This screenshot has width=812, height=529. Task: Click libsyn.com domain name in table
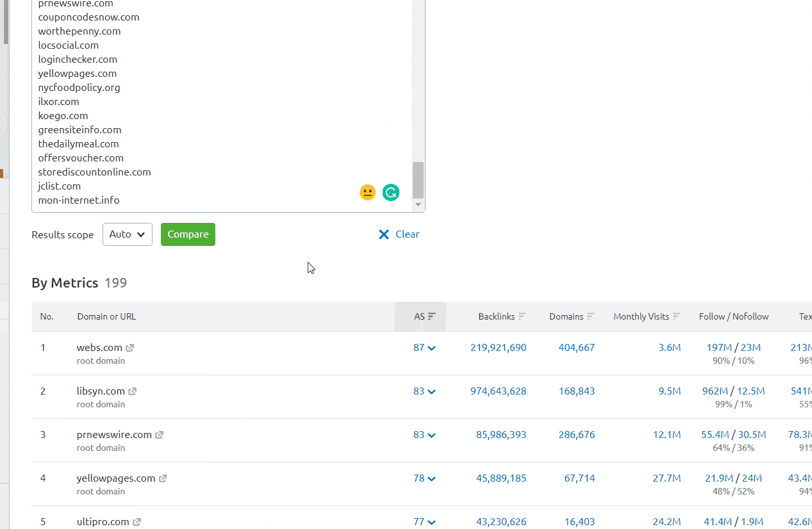(101, 391)
